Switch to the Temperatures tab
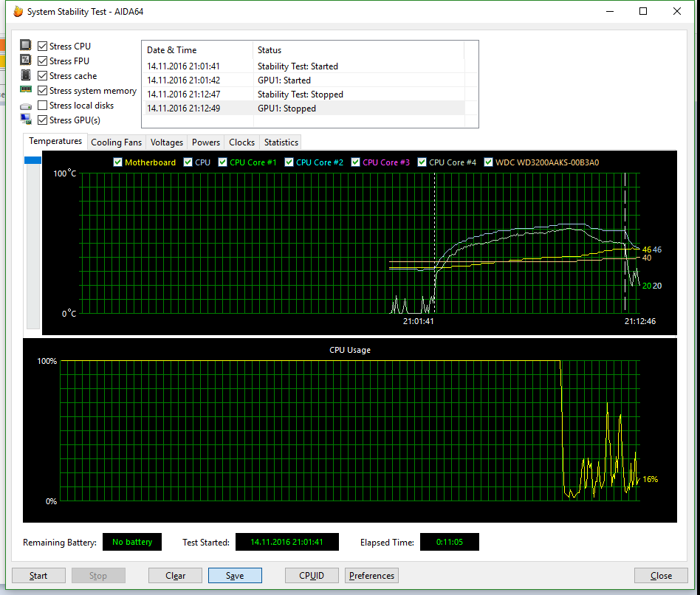Image resolution: width=700 pixels, height=595 pixels. [55, 141]
